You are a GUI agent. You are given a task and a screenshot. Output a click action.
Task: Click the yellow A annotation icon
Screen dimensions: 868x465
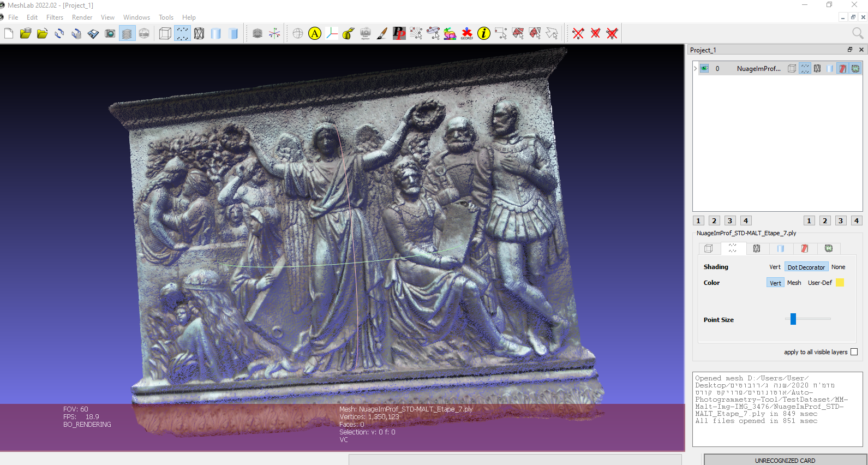pyautogui.click(x=315, y=34)
